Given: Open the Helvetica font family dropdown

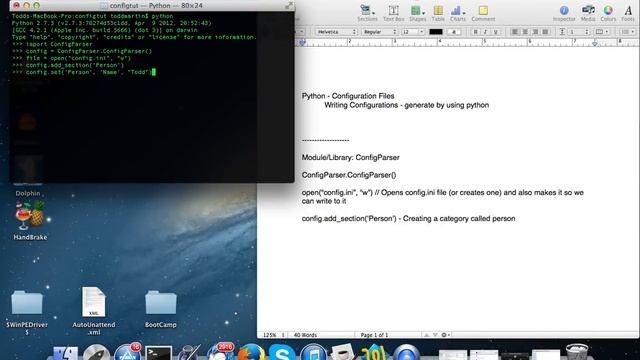Looking at the screenshot, I should tap(336, 32).
